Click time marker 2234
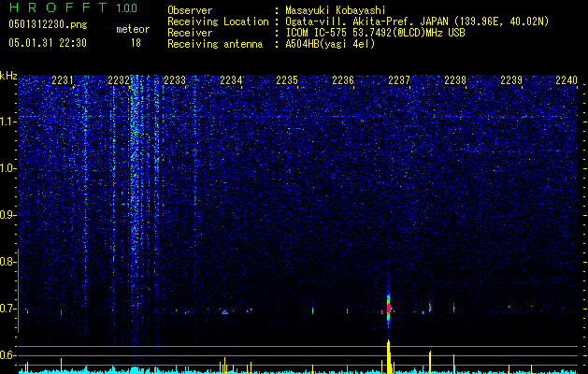Screen dimensions: 588x374 point(231,80)
